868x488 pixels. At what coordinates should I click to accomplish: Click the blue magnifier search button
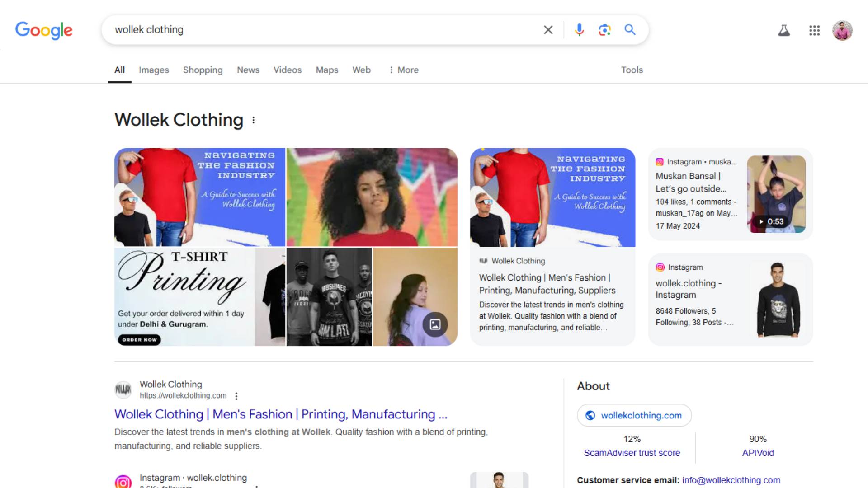[630, 30]
